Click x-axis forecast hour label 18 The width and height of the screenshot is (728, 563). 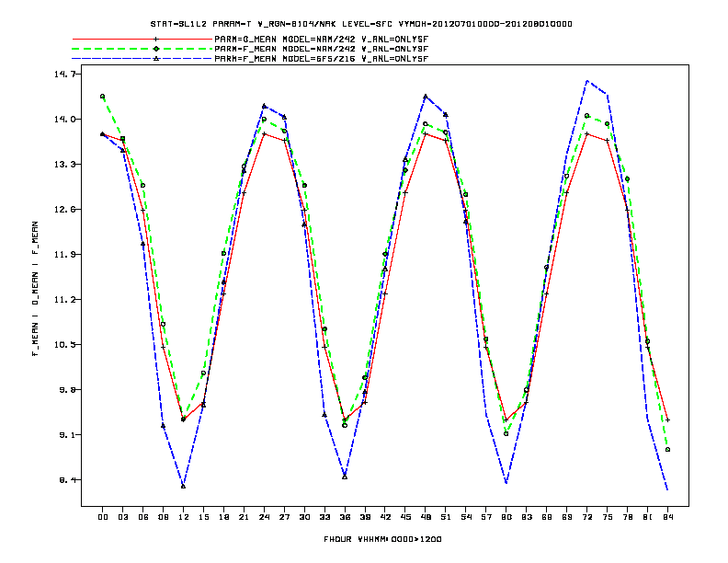223,517
